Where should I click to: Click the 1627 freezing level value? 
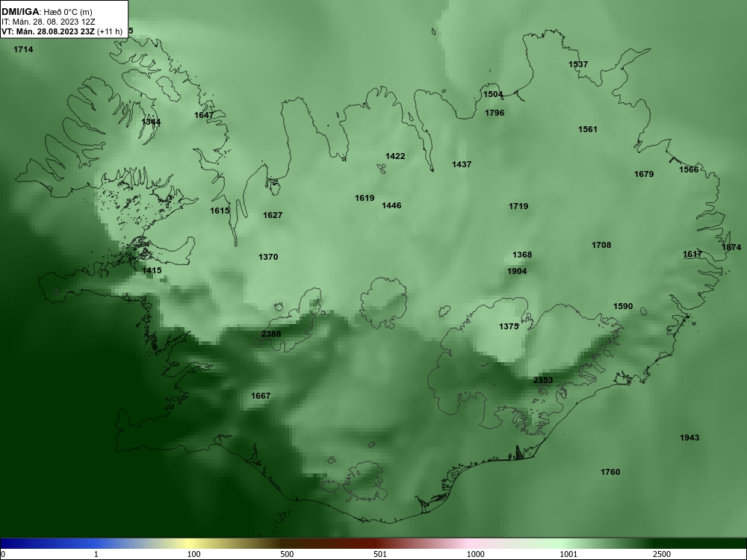tap(273, 215)
